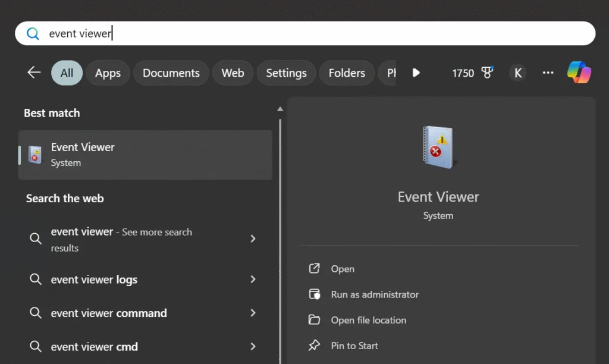Expand the event viewer logs suggestion
Image resolution: width=609 pixels, height=364 pixels.
(x=253, y=279)
